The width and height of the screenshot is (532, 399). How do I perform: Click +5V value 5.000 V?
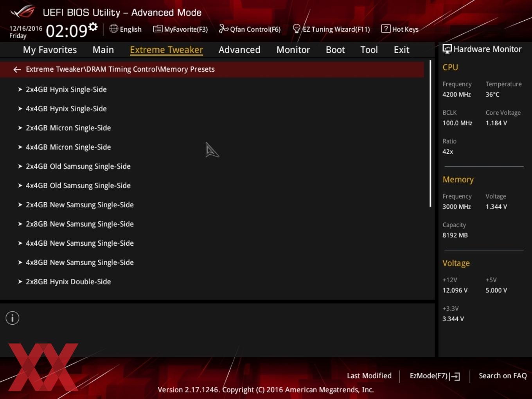point(496,290)
